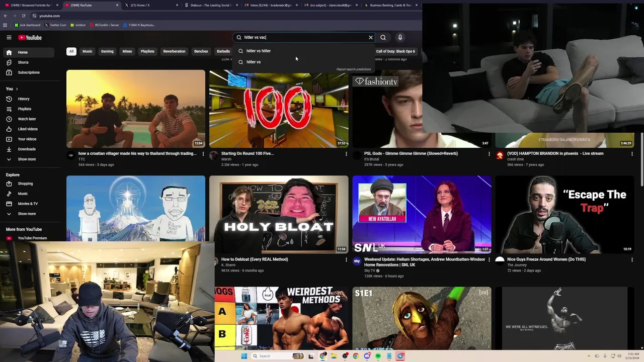Screen dimensions: 644x362
Task: Open Your videos in the sidebar
Action: click(29, 139)
